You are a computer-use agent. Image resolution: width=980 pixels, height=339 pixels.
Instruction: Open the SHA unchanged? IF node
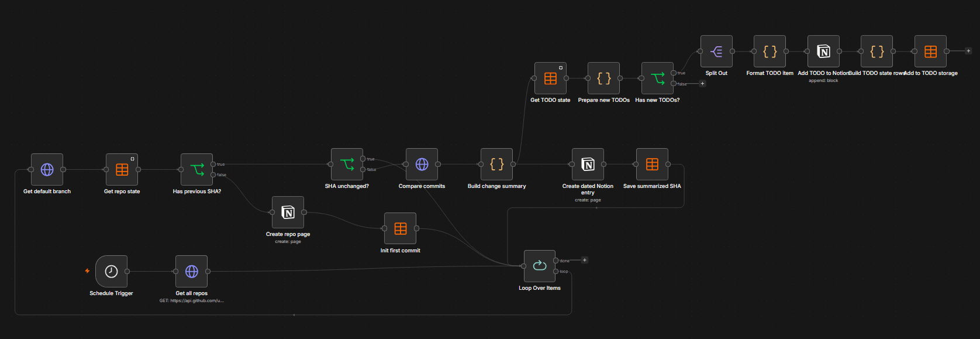point(347,164)
